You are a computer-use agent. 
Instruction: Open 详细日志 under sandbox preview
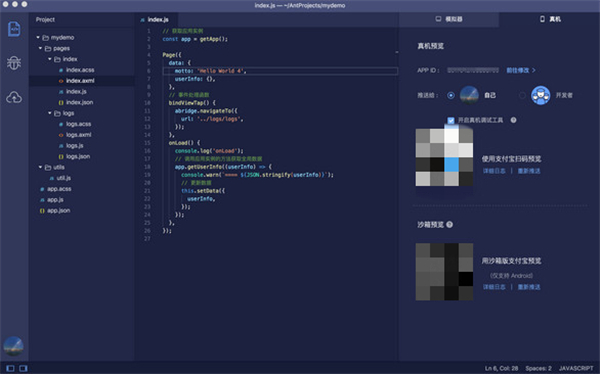pos(494,287)
